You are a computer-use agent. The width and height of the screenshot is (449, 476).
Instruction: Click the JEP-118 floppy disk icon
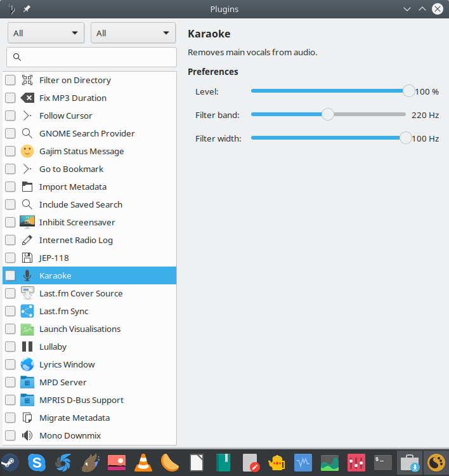[27, 258]
